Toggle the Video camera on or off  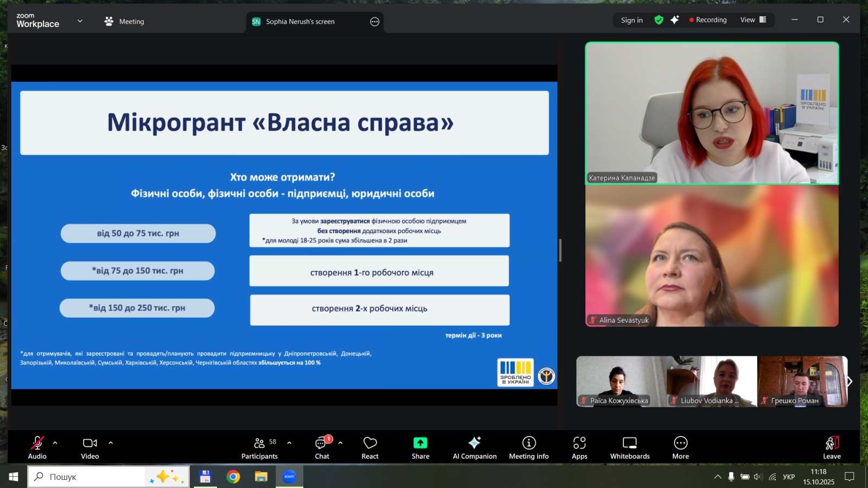90,447
